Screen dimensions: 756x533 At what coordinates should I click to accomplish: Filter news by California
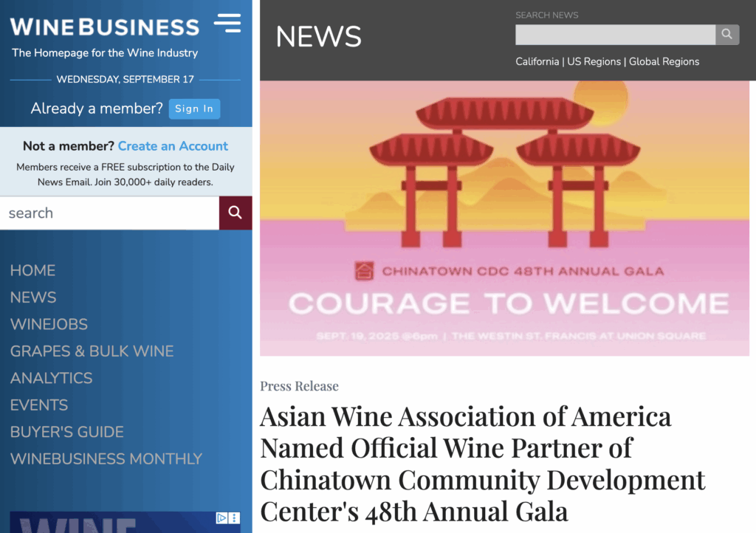pyautogui.click(x=537, y=62)
